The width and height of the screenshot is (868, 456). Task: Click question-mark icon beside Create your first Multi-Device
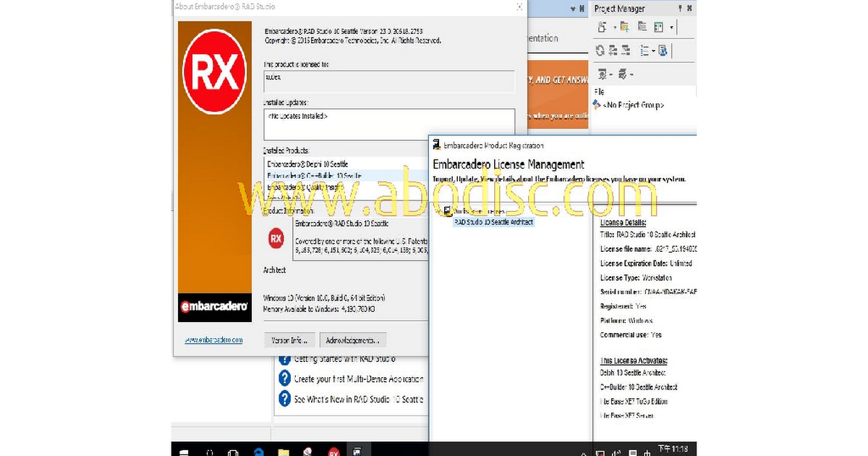pyautogui.click(x=284, y=378)
